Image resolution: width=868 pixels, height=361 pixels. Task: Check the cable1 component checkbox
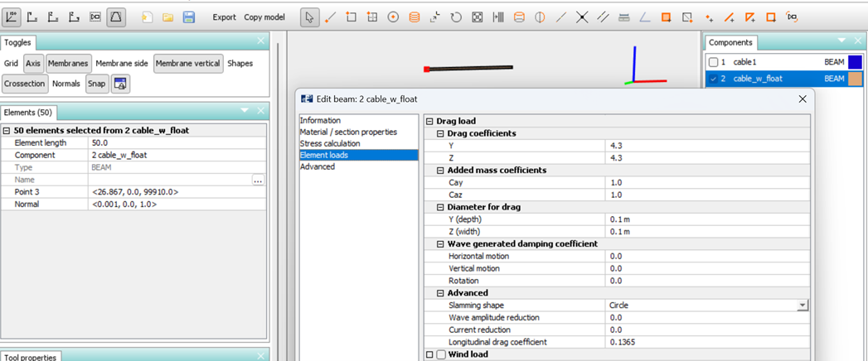(x=714, y=62)
